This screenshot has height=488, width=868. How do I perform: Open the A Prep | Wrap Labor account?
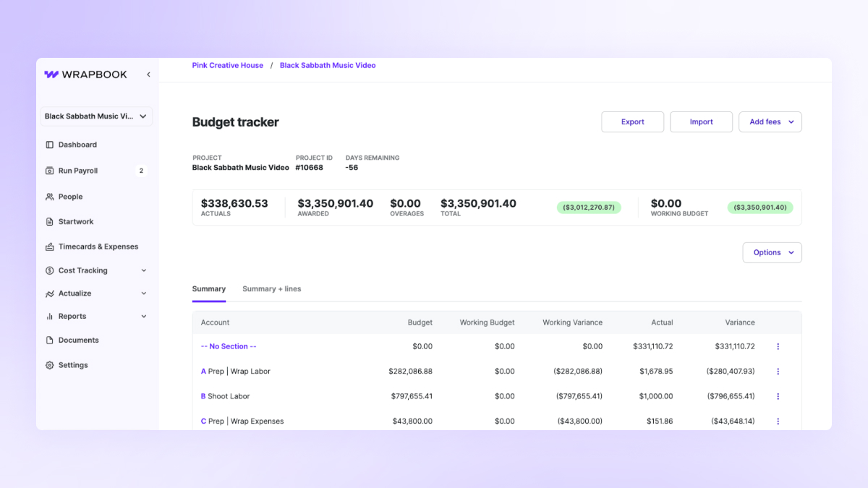click(236, 372)
